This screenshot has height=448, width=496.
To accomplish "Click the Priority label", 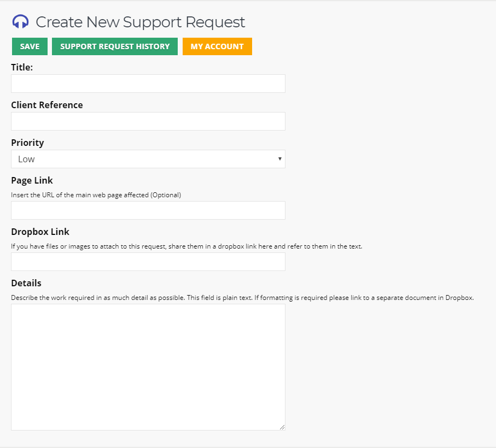I will pyautogui.click(x=27, y=143).
